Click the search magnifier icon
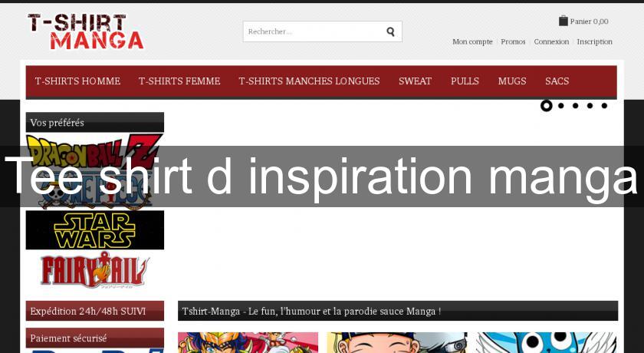 [390, 31]
